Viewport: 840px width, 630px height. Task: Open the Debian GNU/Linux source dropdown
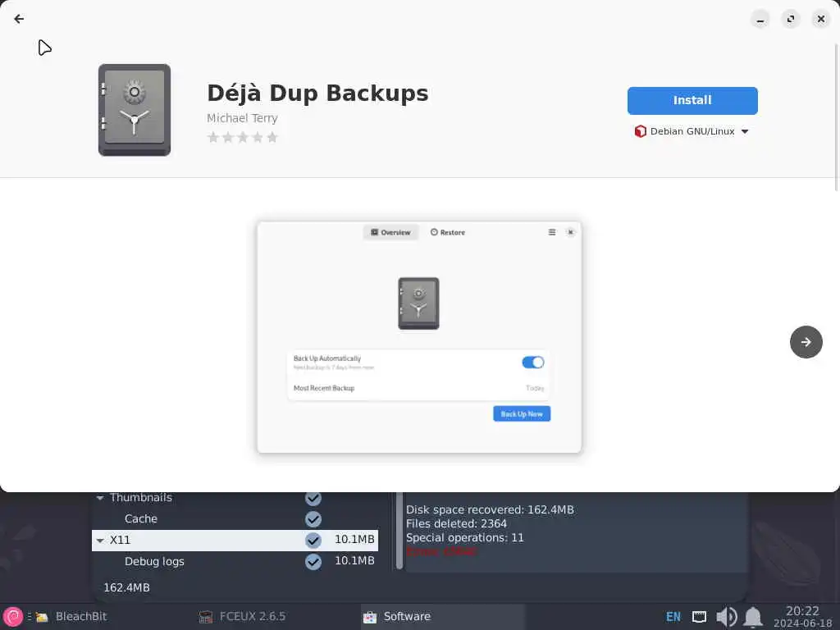[692, 131]
